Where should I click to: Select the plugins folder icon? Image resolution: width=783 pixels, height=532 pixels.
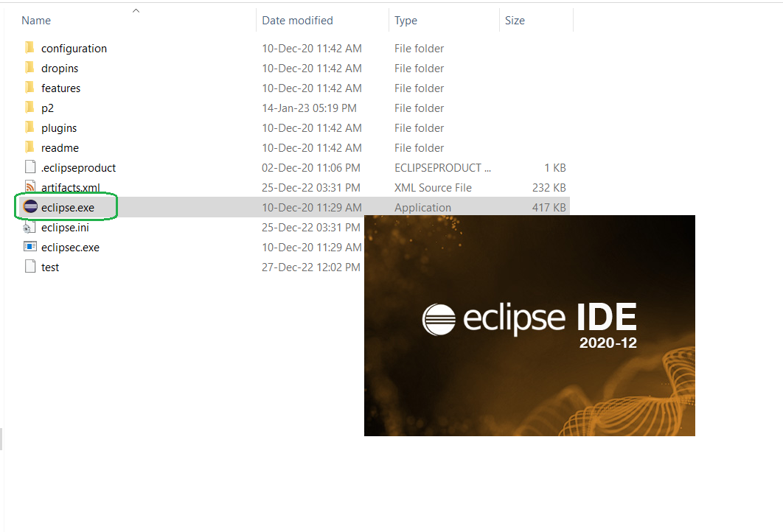pyautogui.click(x=30, y=127)
